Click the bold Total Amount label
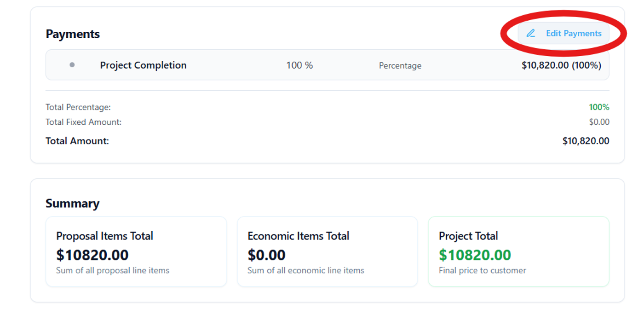 tap(77, 141)
